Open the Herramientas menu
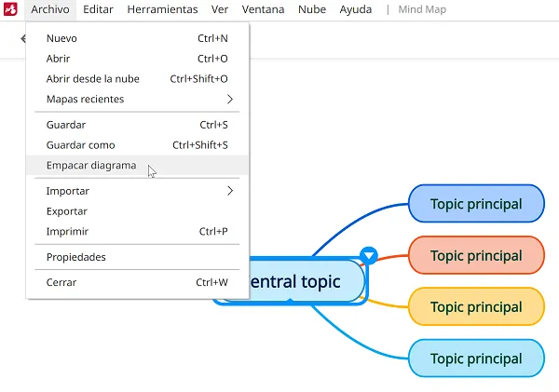The width and height of the screenshot is (559, 392). point(162,9)
